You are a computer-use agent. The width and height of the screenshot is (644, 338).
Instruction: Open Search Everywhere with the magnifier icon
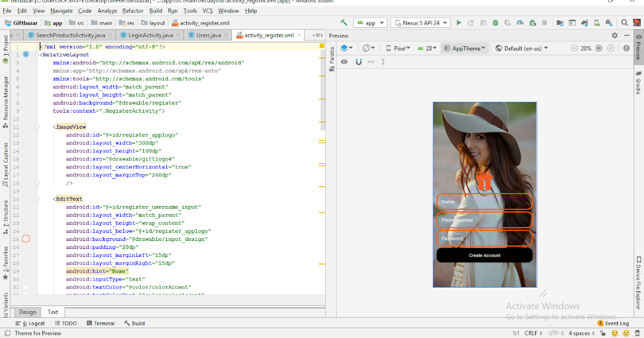pos(625,23)
